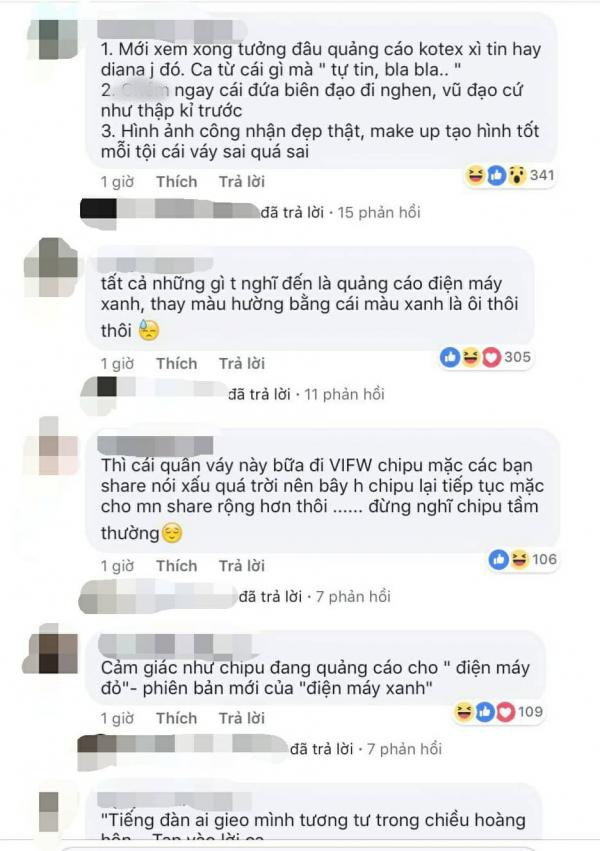Viewport: 600px width, 851px height.
Task: Click avatar of VIFW quần váy commenter
Action: [x=53, y=447]
